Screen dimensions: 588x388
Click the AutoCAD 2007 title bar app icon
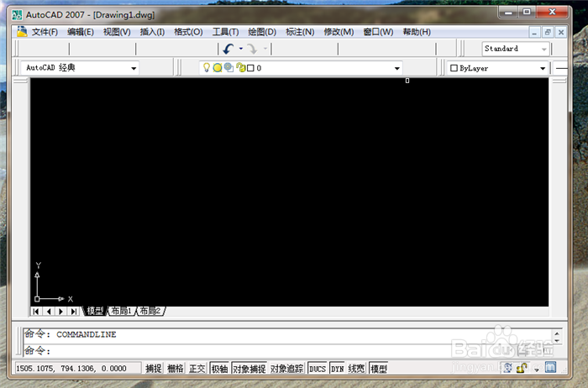click(x=18, y=15)
